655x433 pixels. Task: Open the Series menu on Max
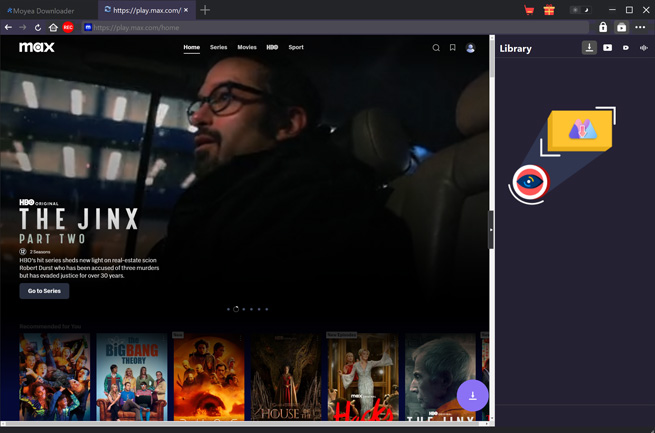[x=218, y=47]
